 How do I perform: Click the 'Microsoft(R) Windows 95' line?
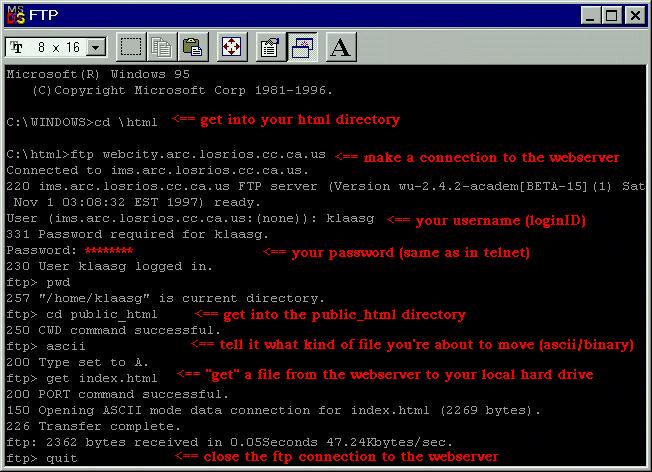[98, 74]
